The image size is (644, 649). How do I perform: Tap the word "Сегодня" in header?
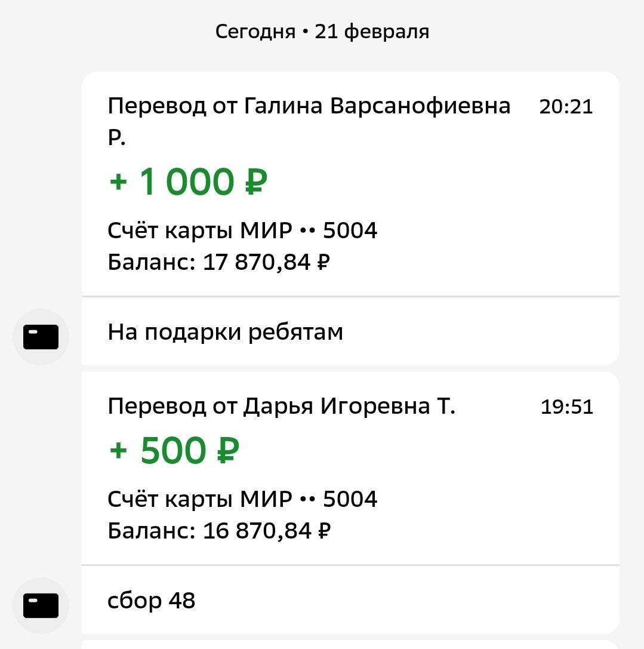[x=255, y=32]
